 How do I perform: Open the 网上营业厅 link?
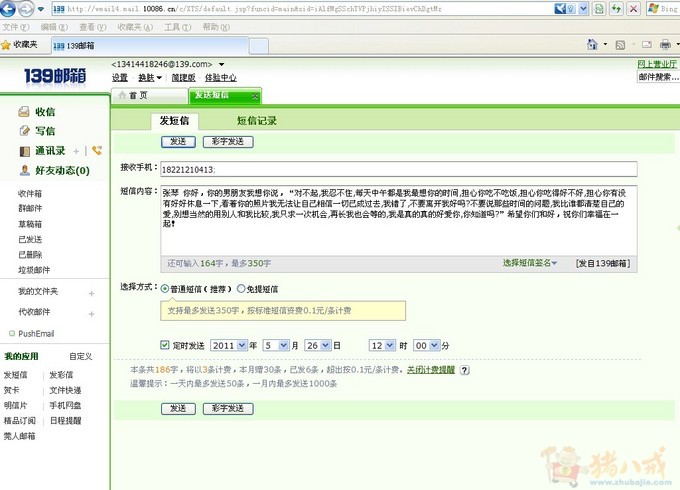coord(657,64)
